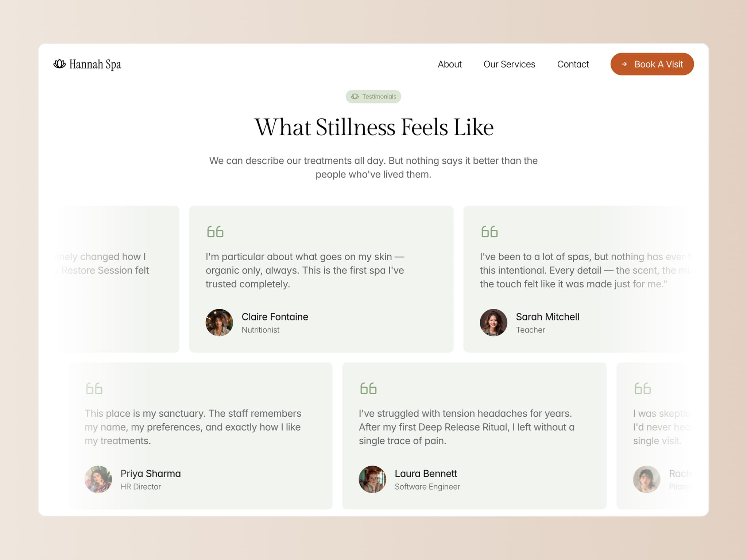Select Laura Bennett's avatar photo
This screenshot has height=560, width=747.
372,479
